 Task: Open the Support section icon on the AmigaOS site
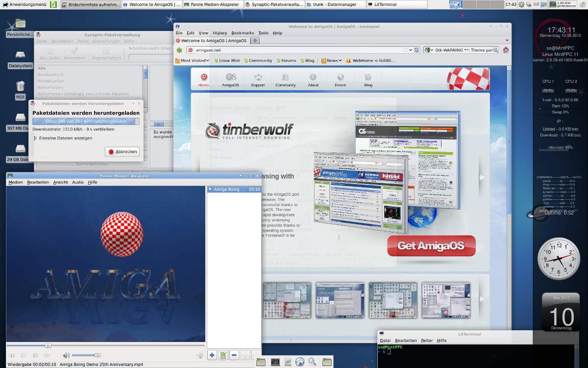click(x=258, y=79)
